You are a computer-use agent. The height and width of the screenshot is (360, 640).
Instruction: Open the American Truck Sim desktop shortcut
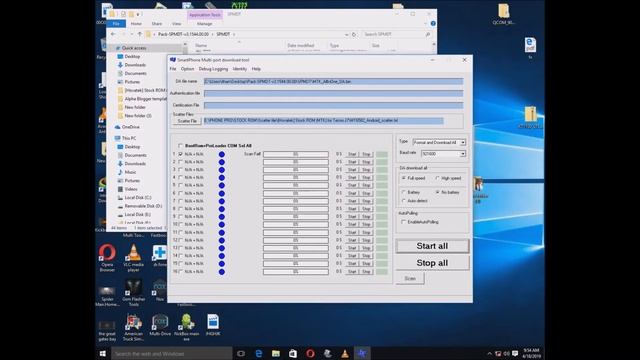point(133,327)
